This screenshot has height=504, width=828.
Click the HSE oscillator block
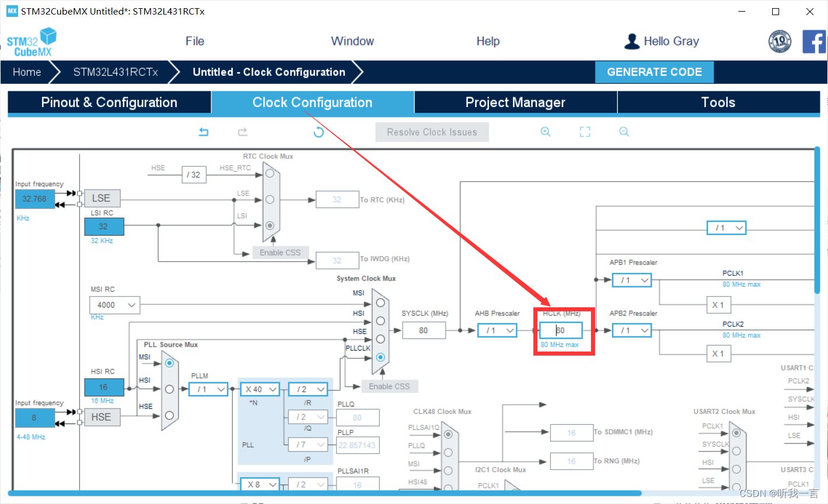102,417
